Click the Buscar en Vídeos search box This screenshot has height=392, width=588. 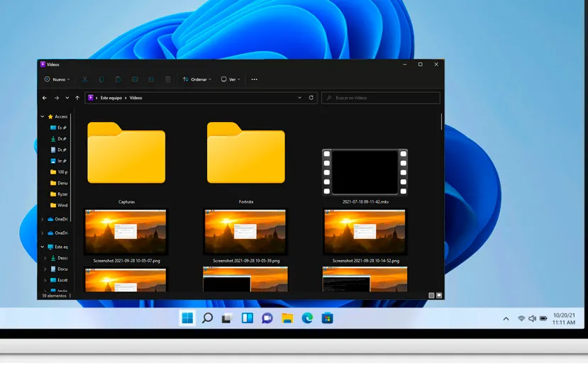381,98
